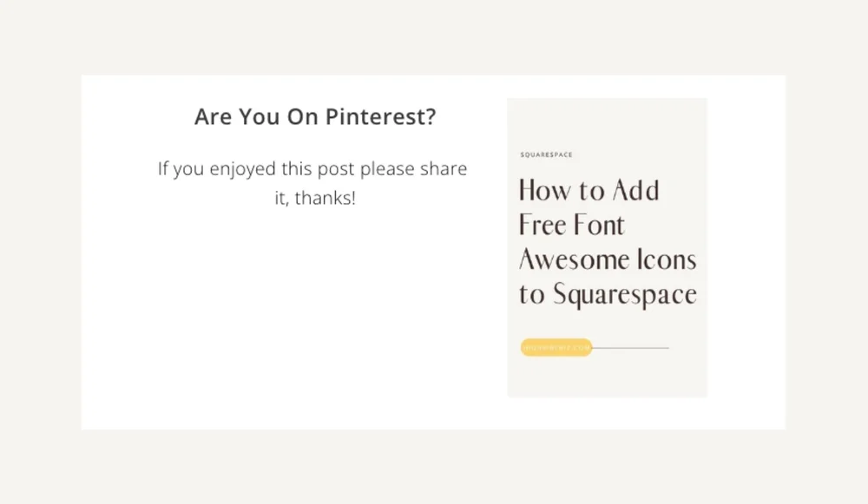
Task: Click the word "thanks!" in the paragraph
Action: [x=325, y=198]
